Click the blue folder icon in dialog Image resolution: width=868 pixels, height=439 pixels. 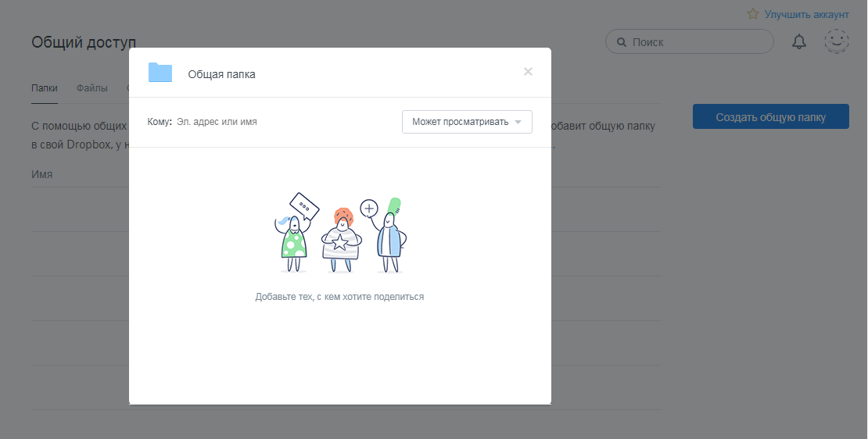pos(160,73)
